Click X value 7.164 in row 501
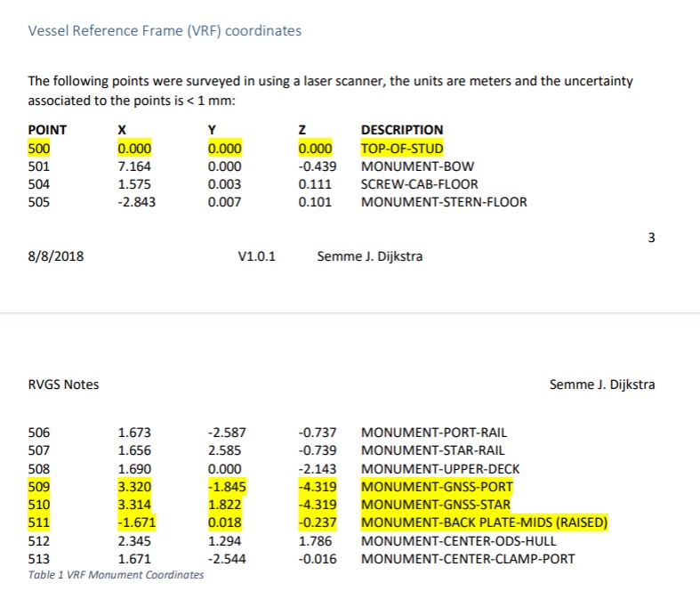Screen dimensions: 700x599 click(x=134, y=166)
